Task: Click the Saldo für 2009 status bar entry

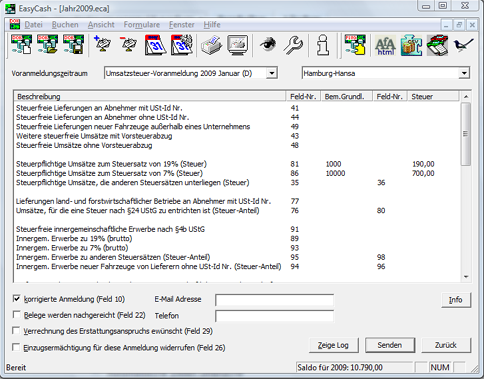Action: [354, 367]
